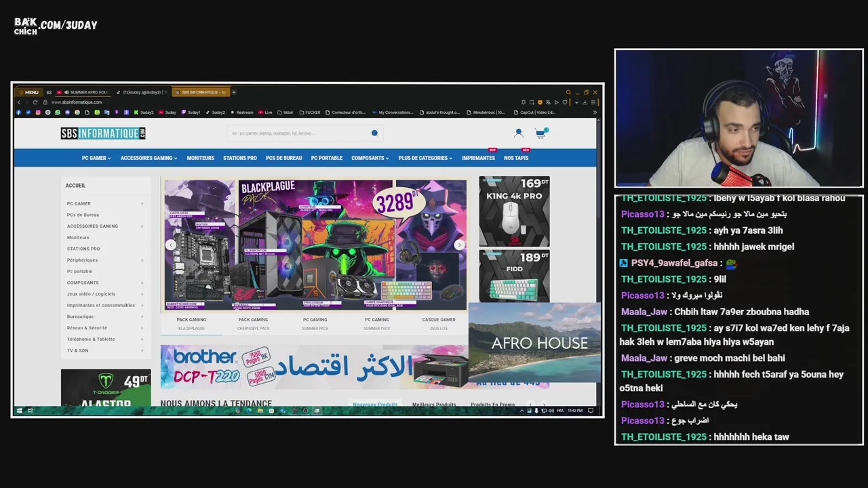This screenshot has width=868, height=488.
Task: Open the PC GAMER dropdown in navbar
Action: point(96,158)
